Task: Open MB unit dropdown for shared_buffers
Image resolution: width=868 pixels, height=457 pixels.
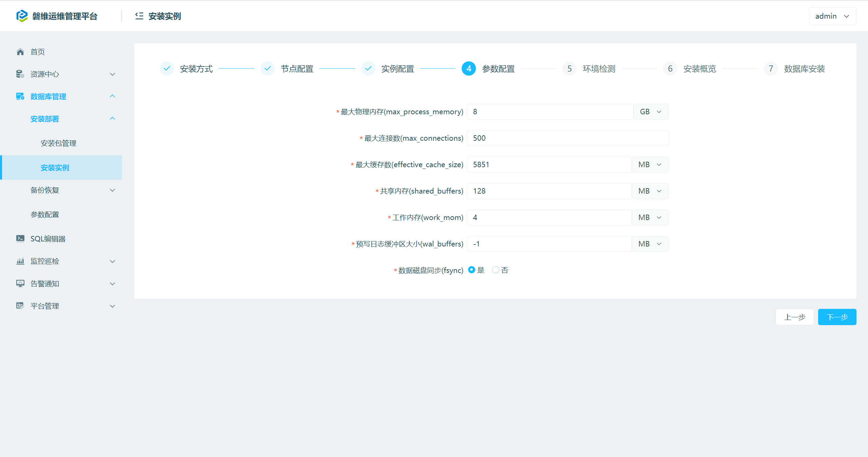Action: click(650, 191)
